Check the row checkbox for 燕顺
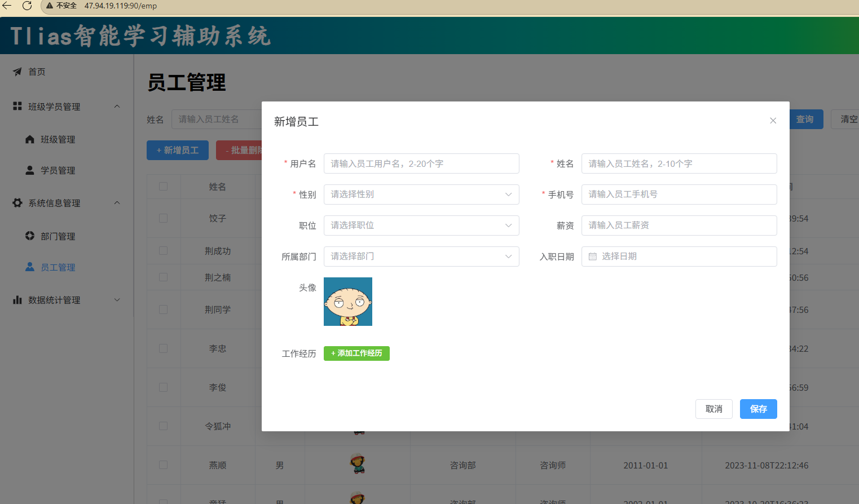Viewport: 859px width, 504px height. tap(164, 465)
